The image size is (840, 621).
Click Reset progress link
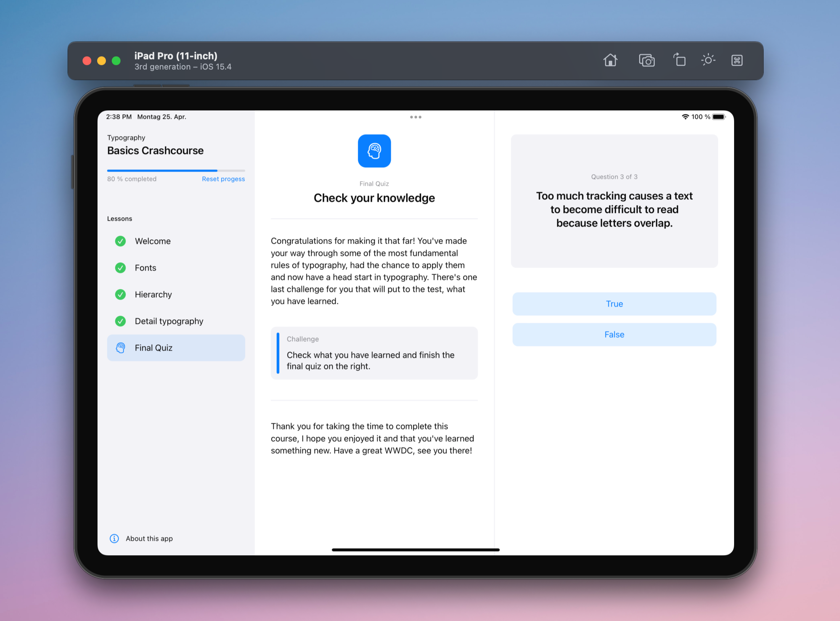(x=222, y=179)
